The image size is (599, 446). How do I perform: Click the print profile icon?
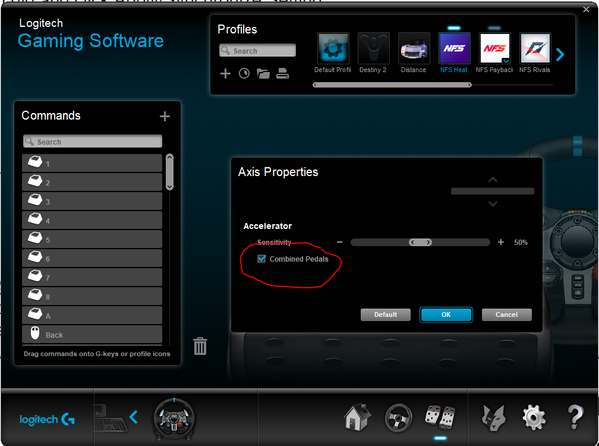click(282, 73)
